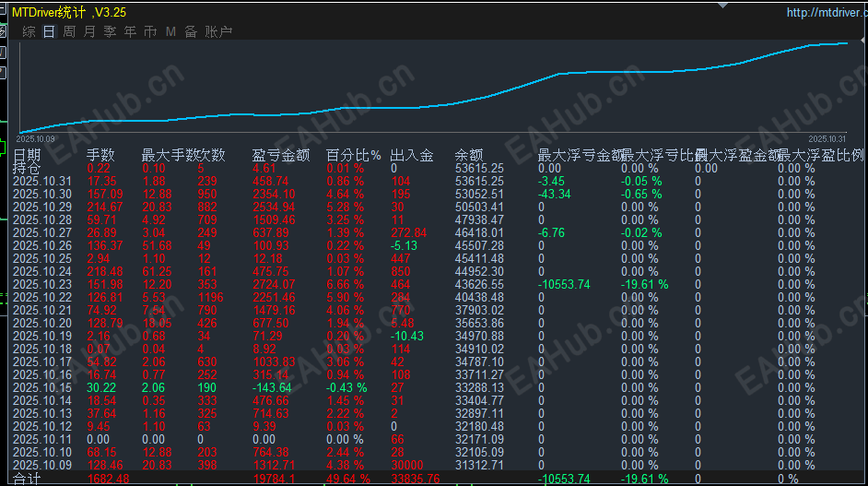Select the 2025.10.22 date row
This screenshot has width=868, height=486.
pyautogui.click(x=42, y=298)
